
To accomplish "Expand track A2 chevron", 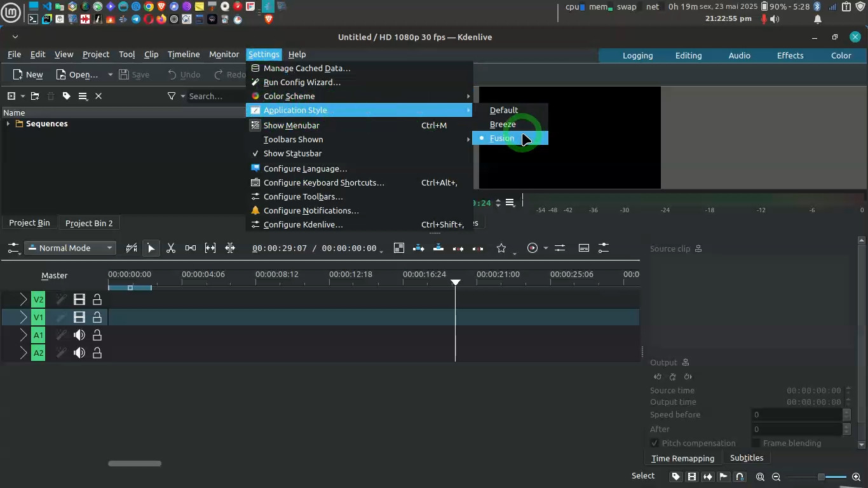I will (24, 353).
